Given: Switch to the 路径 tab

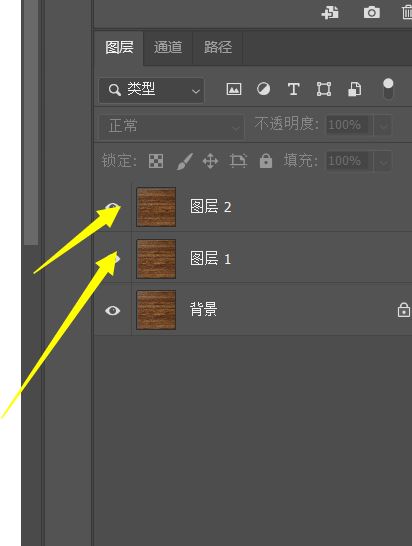Looking at the screenshot, I should 218,47.
